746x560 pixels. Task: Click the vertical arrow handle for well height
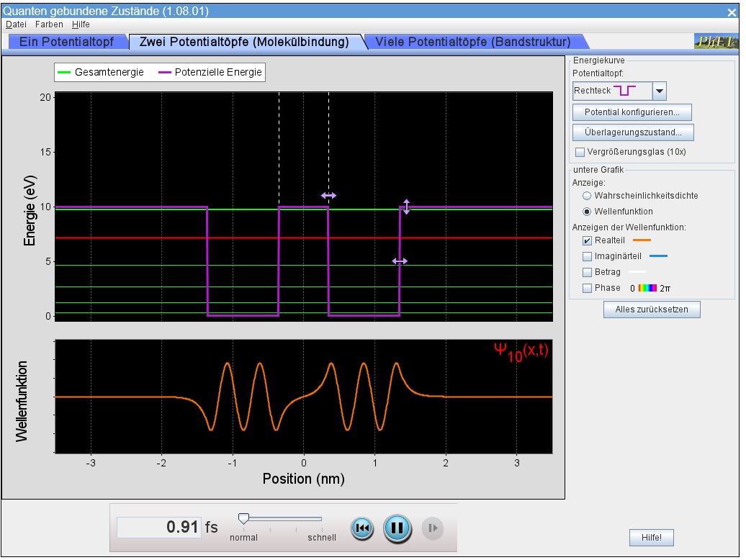tap(406, 207)
